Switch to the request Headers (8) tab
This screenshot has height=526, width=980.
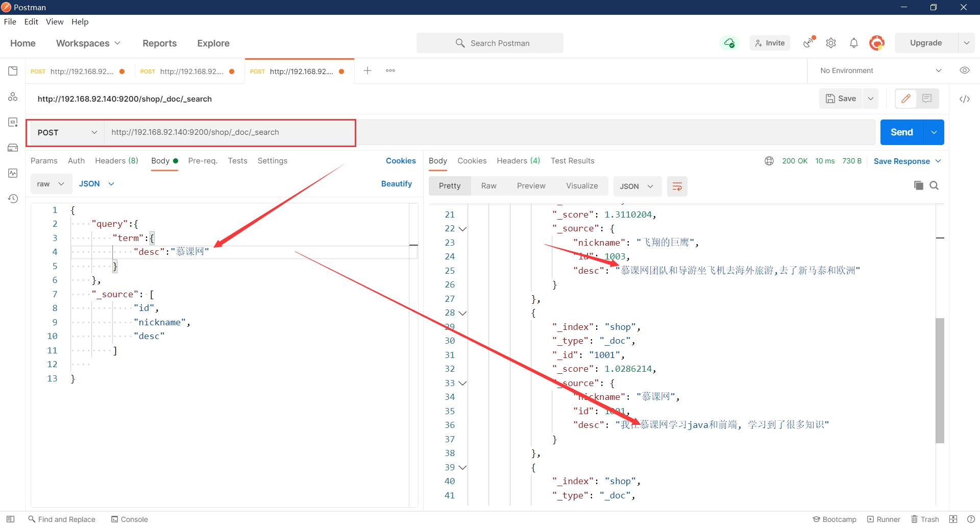[116, 161]
